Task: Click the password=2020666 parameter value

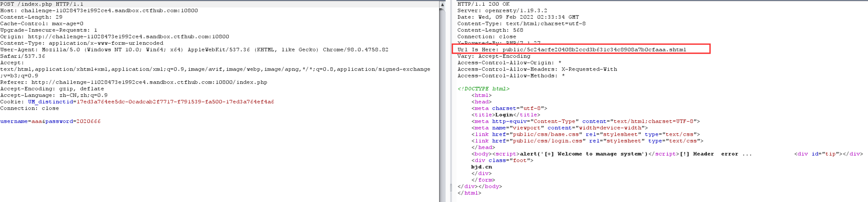Action: [88, 121]
